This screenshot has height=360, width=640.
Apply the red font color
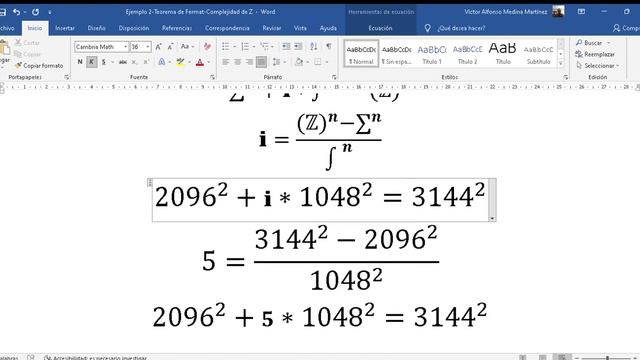click(200, 62)
